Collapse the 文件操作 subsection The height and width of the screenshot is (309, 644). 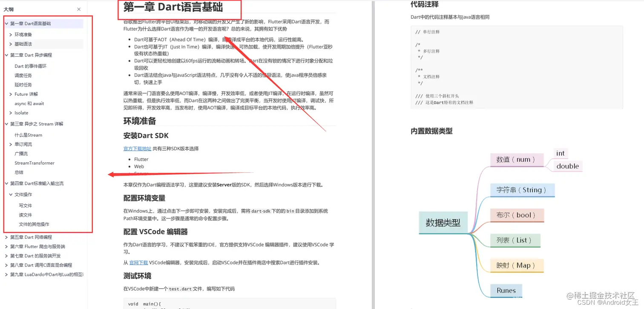(x=10, y=195)
